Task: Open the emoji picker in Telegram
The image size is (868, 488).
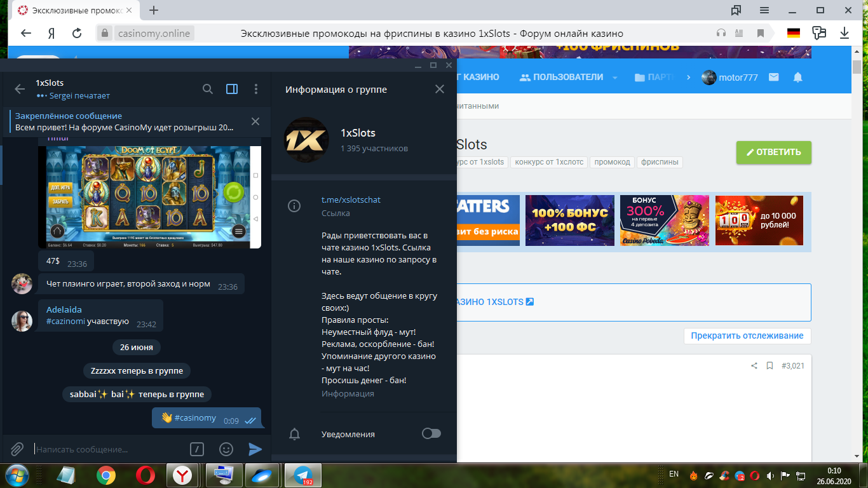Action: (x=226, y=449)
